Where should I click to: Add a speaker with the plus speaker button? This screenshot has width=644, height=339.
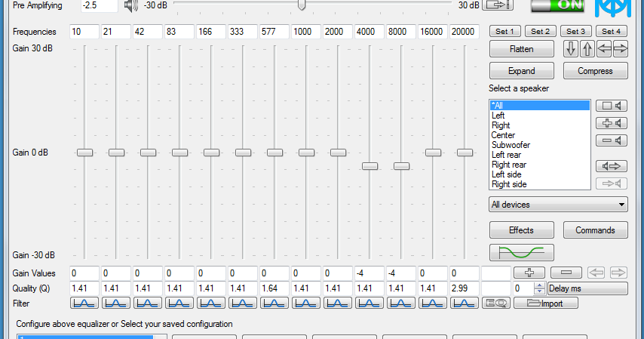(612, 123)
